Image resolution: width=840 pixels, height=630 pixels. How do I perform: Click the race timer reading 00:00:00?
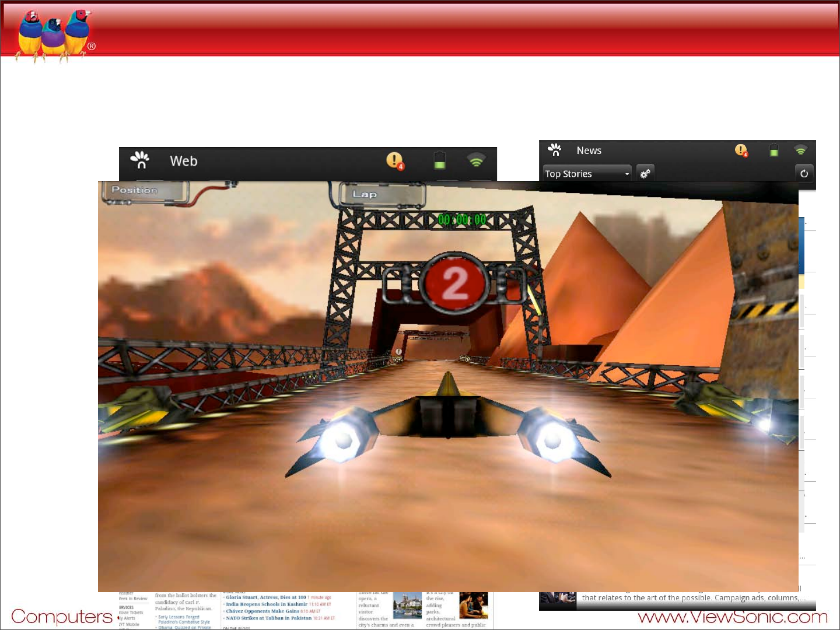[x=462, y=220]
